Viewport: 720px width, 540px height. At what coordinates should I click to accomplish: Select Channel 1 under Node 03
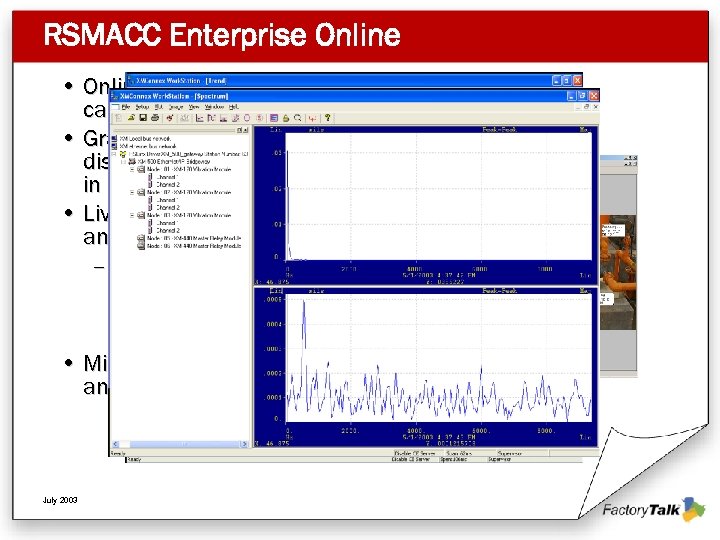click(167, 223)
